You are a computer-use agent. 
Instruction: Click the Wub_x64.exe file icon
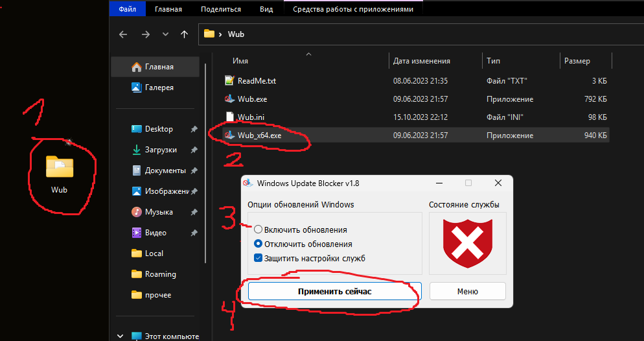pyautogui.click(x=229, y=135)
